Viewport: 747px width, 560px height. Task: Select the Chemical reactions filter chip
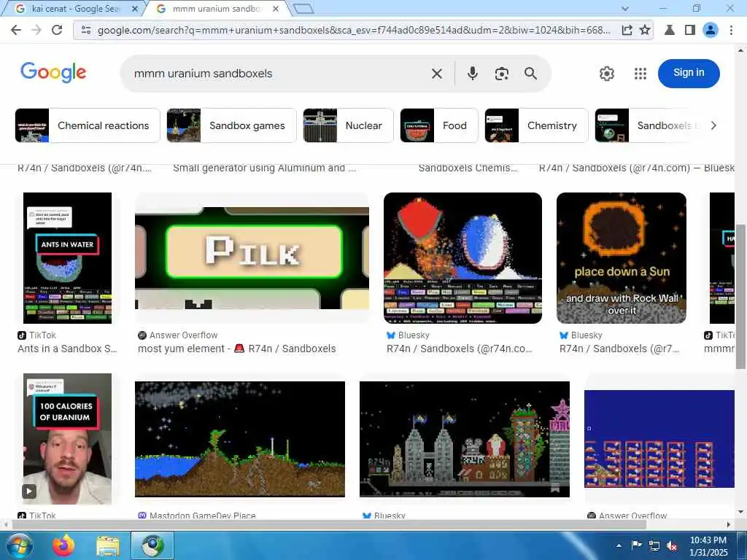pyautogui.click(x=88, y=125)
